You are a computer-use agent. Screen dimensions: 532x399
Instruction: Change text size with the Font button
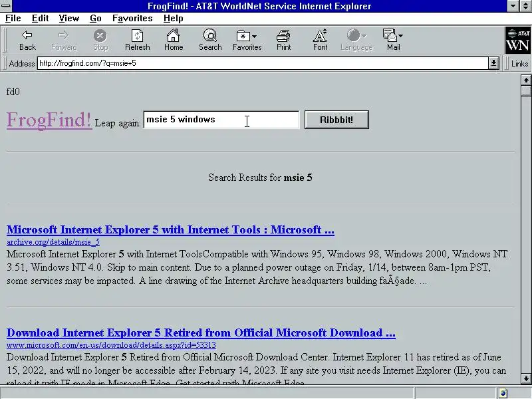(x=321, y=40)
